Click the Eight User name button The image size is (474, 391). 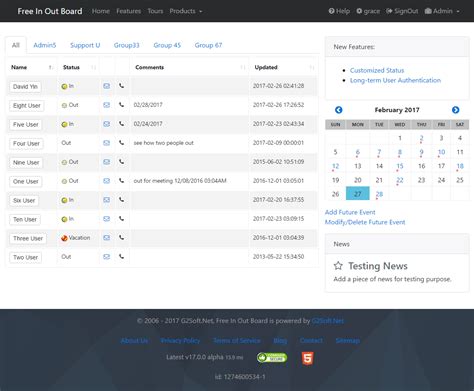click(27, 106)
